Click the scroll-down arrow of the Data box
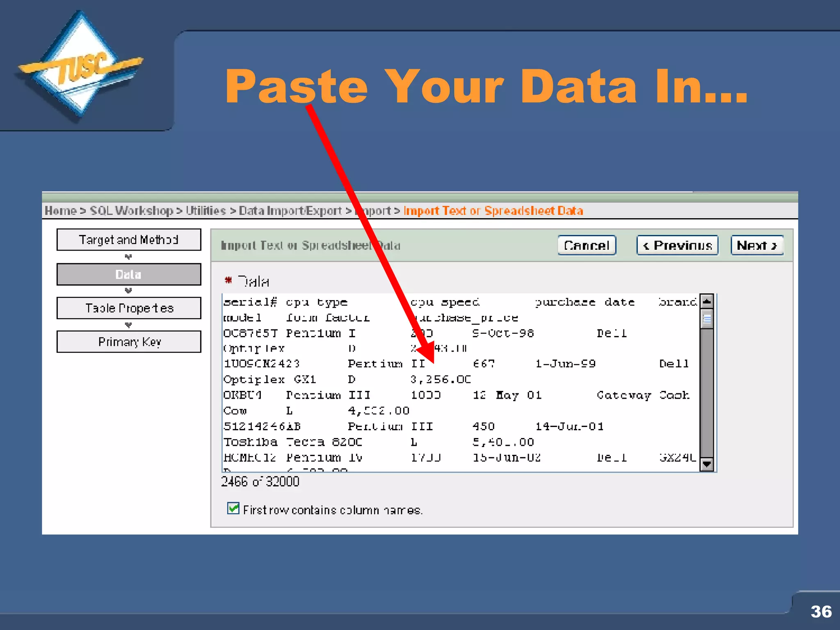 707,464
